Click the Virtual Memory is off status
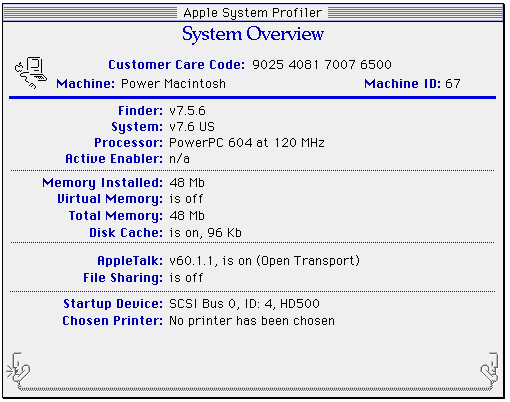This screenshot has height=402, width=510. pyautogui.click(x=186, y=199)
